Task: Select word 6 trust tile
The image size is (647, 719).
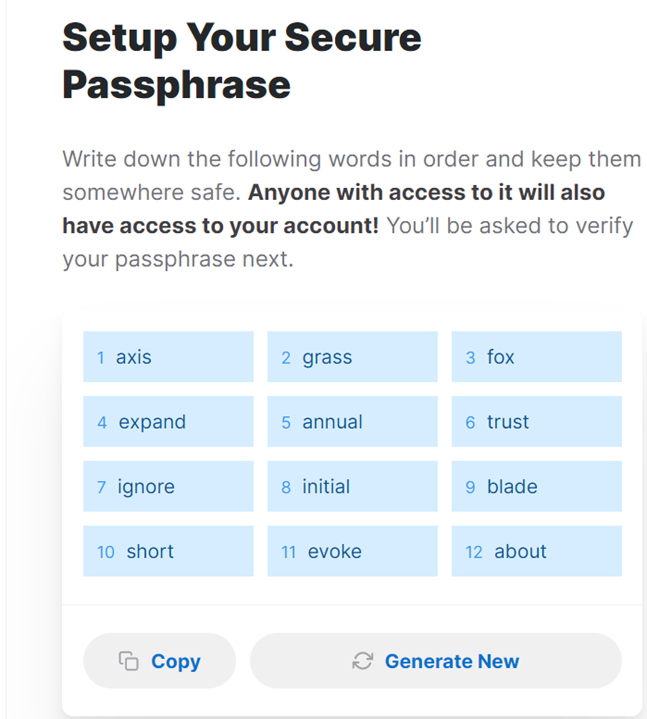Action: click(x=536, y=421)
